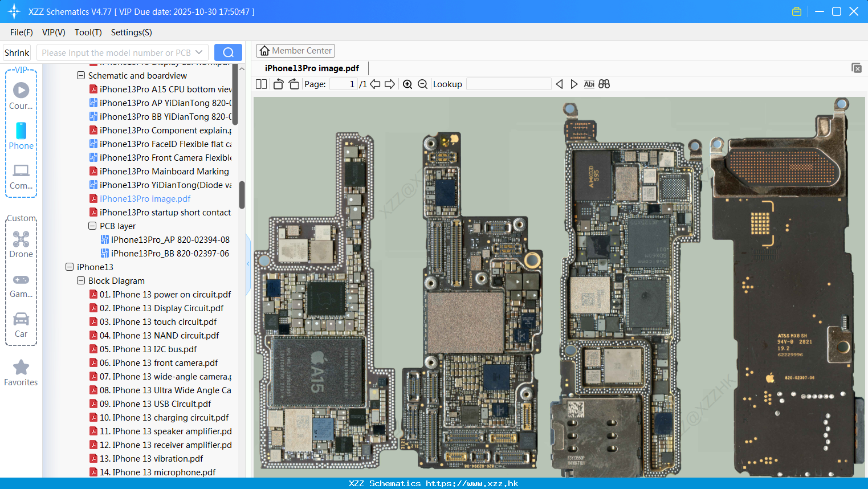Open 09. IPhone 13 USB Circuit.pdf
The height and width of the screenshot is (489, 868).
[x=150, y=404]
